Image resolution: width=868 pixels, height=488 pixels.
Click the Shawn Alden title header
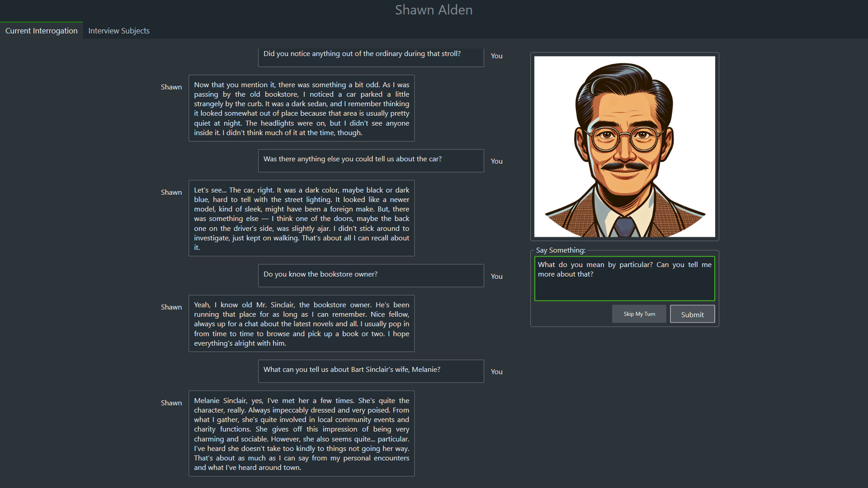[x=434, y=9]
